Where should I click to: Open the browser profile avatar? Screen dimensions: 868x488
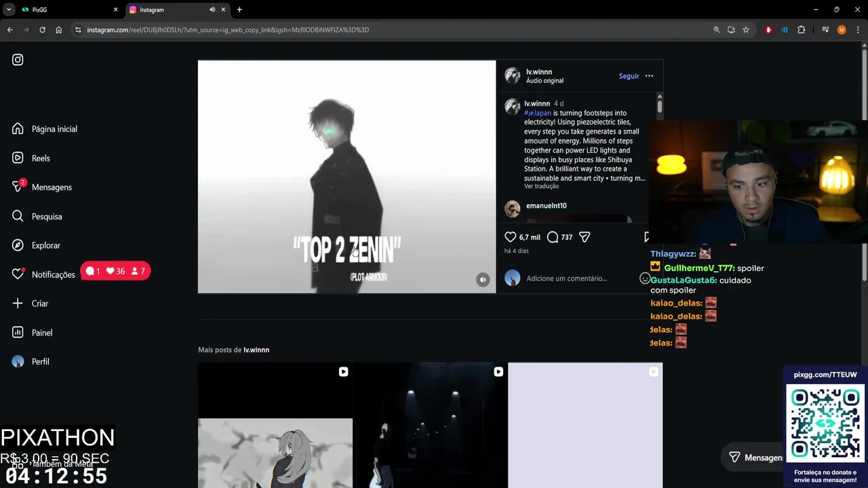[x=842, y=30]
